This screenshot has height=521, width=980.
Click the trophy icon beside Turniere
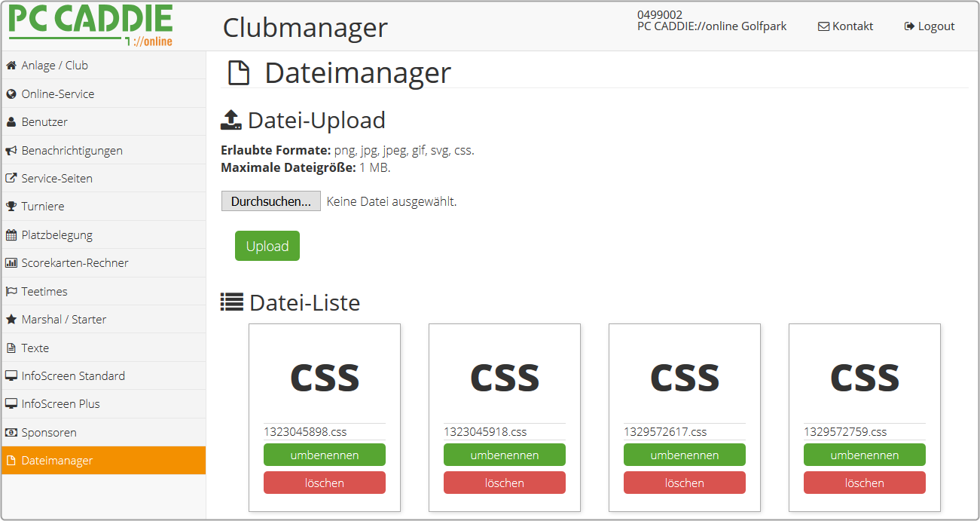click(11, 207)
